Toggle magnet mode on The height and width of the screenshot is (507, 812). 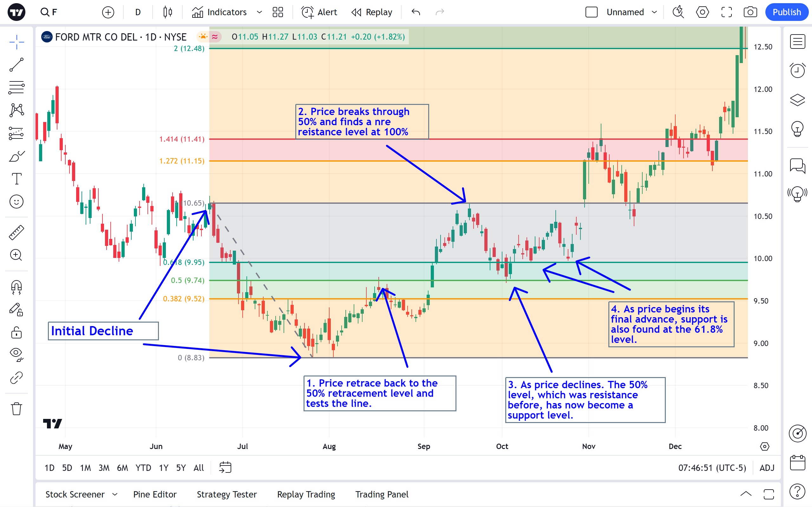[16, 287]
